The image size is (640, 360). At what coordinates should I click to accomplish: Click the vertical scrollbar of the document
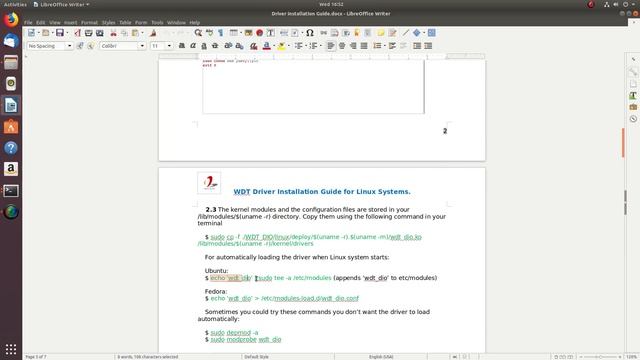[625, 202]
